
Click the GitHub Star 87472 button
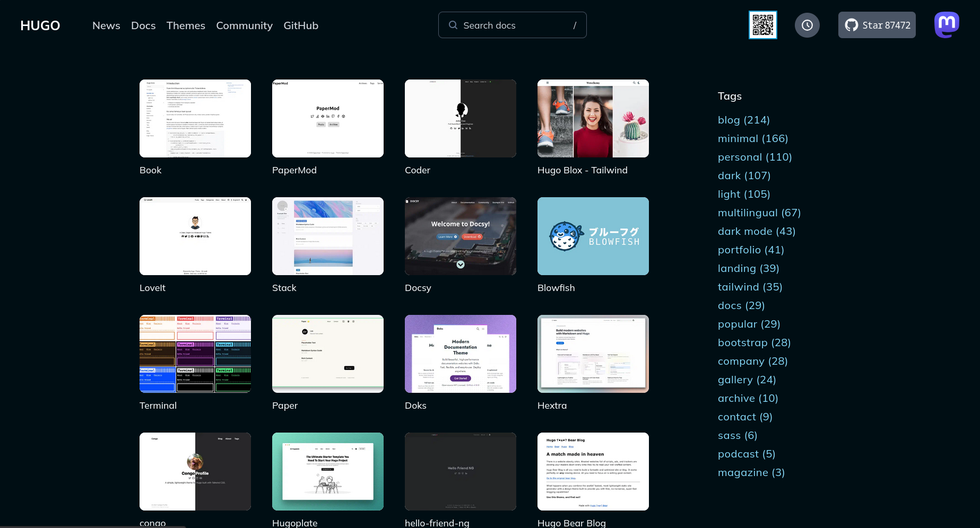[x=877, y=25]
